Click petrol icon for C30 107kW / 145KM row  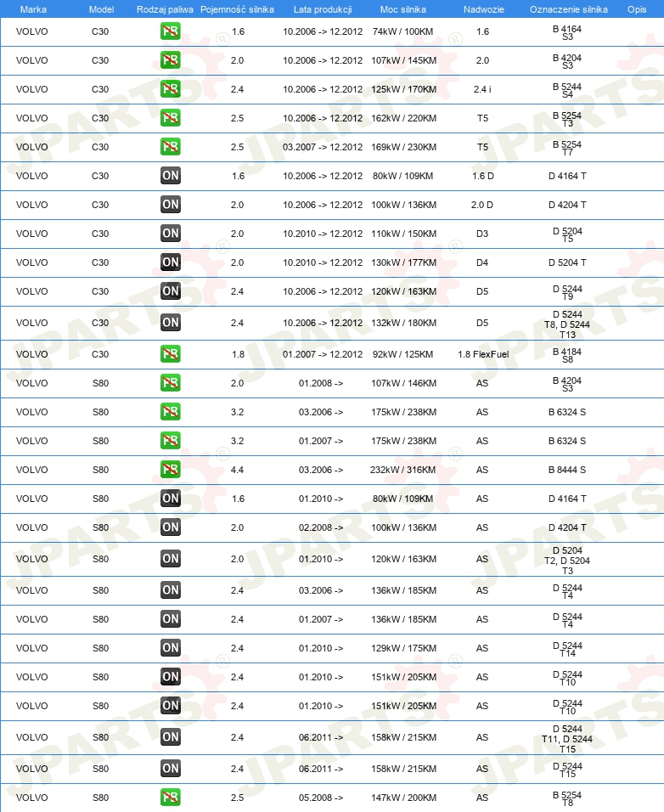pyautogui.click(x=171, y=60)
